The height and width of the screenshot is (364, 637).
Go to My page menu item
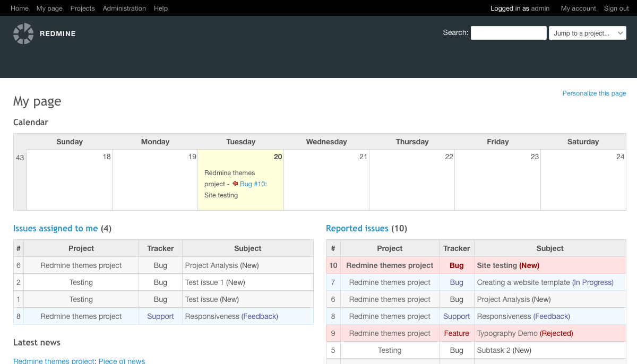pos(49,8)
